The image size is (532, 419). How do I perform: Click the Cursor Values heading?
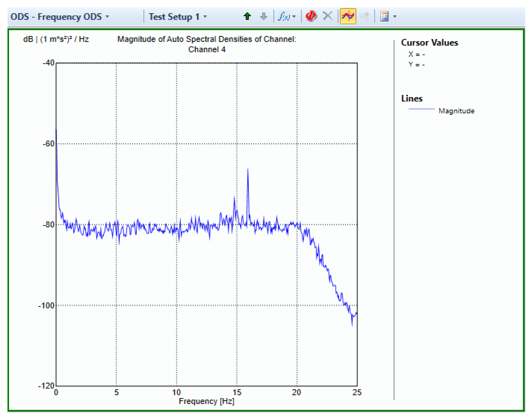pyautogui.click(x=429, y=43)
